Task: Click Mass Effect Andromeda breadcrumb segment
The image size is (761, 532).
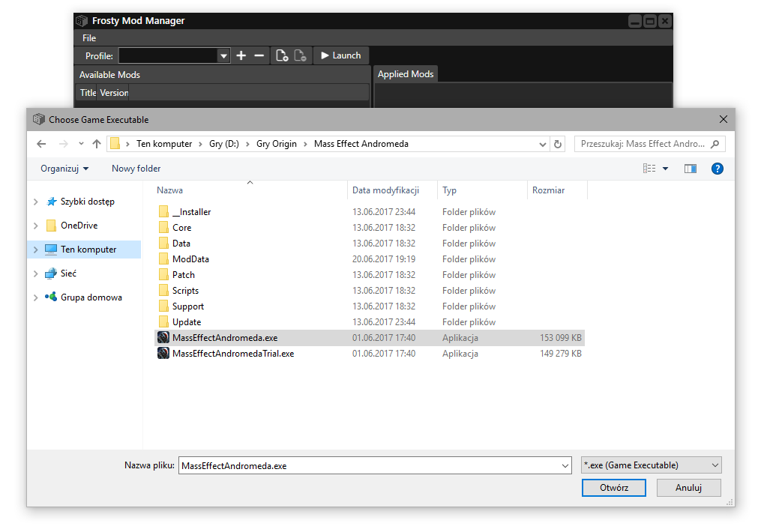Action: [x=361, y=144]
